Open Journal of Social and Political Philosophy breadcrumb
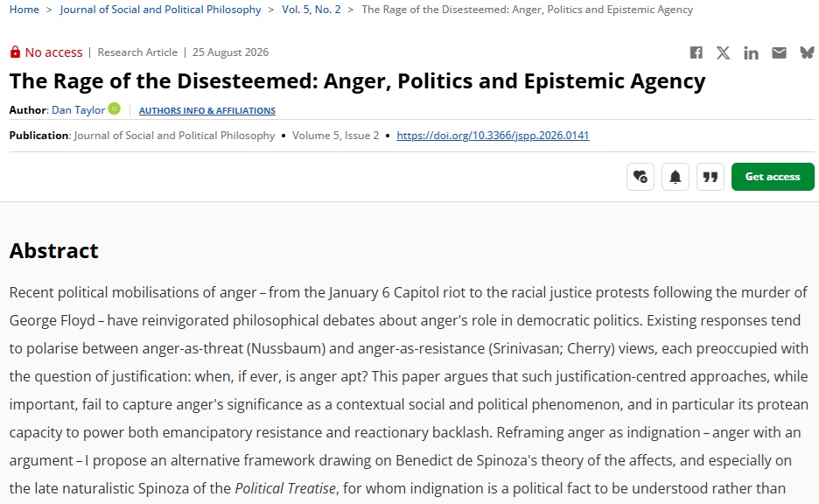 coord(160,10)
